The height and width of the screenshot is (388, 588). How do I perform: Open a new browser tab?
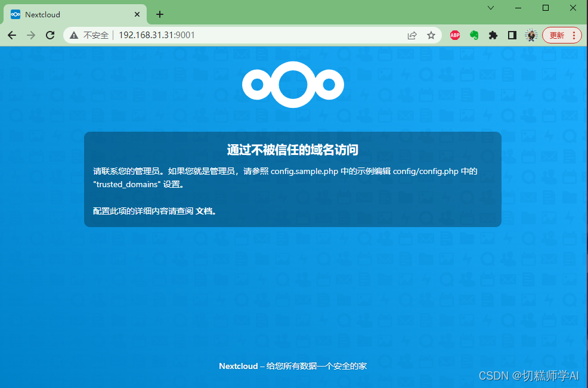coord(160,14)
